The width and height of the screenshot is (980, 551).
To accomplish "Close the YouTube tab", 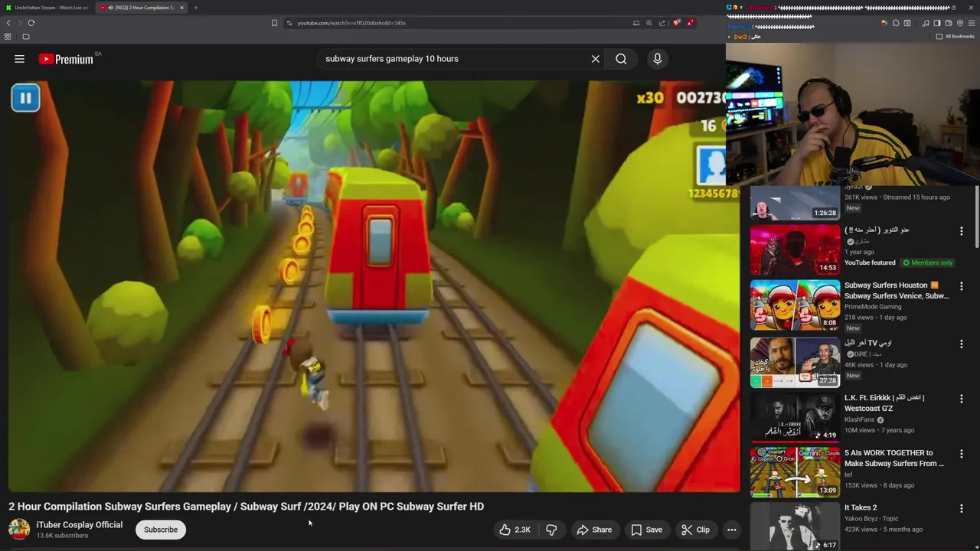I will (x=181, y=8).
